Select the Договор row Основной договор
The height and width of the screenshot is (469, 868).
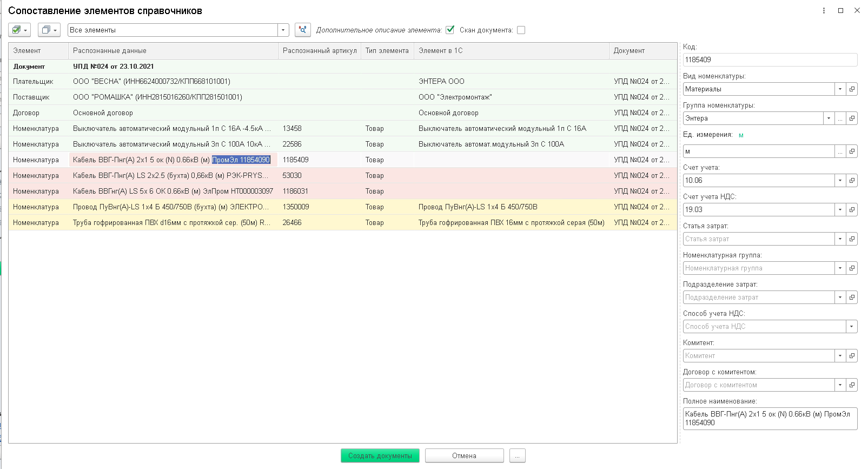(x=343, y=113)
